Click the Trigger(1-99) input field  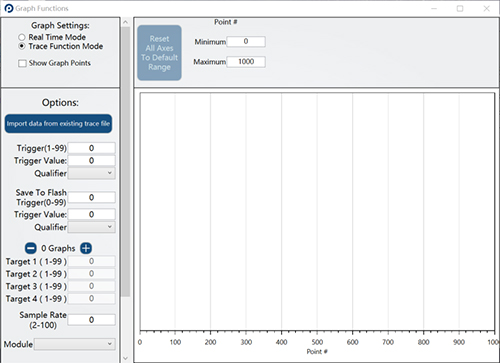92,148
